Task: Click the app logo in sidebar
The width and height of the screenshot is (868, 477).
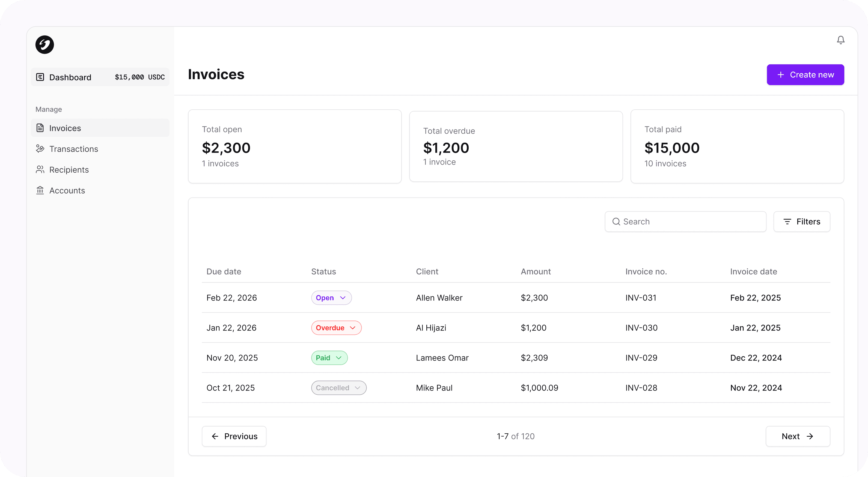Action: (x=44, y=45)
